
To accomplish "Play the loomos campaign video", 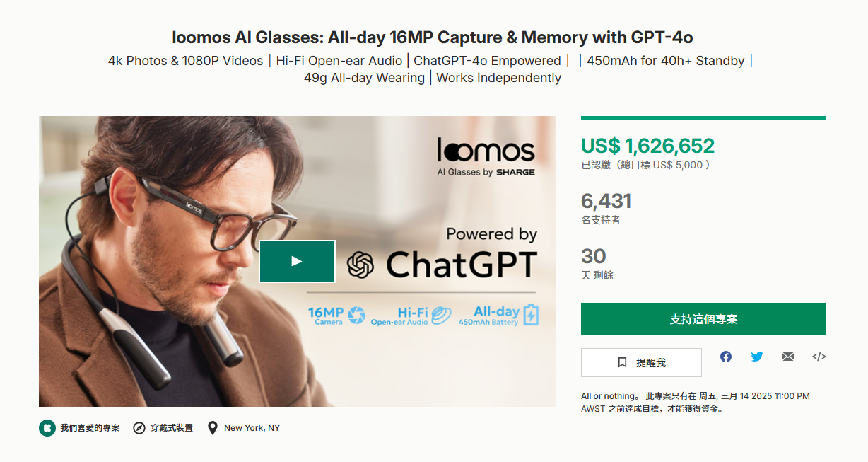I will [297, 261].
